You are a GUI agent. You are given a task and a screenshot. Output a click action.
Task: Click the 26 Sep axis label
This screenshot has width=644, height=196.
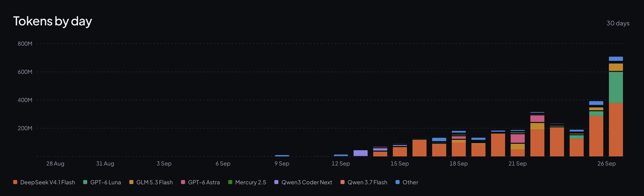pos(607,164)
